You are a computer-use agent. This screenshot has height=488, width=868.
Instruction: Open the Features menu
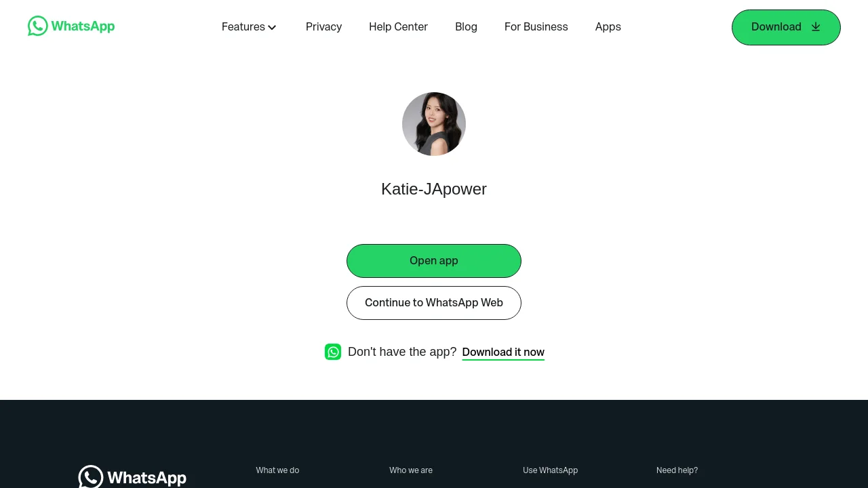click(x=249, y=27)
